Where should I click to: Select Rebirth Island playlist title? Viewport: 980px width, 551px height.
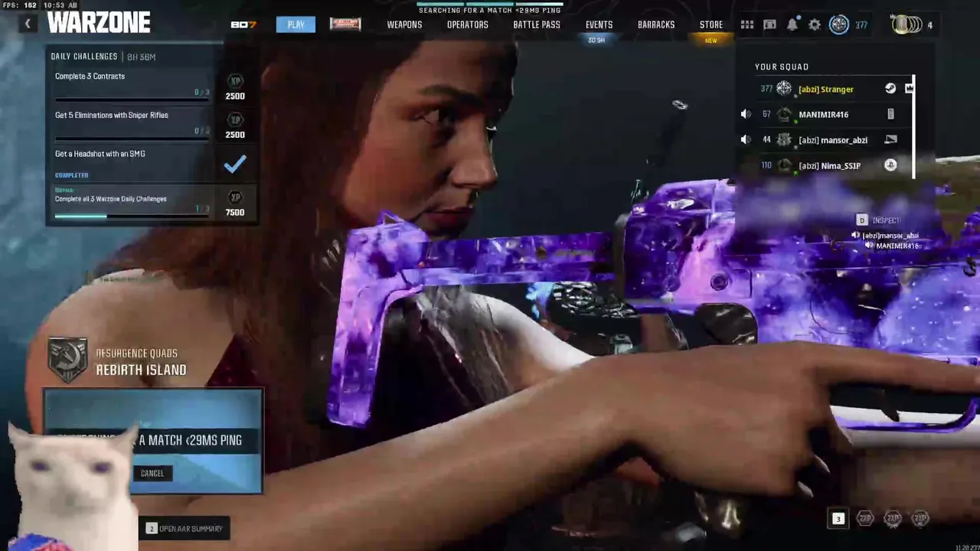click(141, 370)
